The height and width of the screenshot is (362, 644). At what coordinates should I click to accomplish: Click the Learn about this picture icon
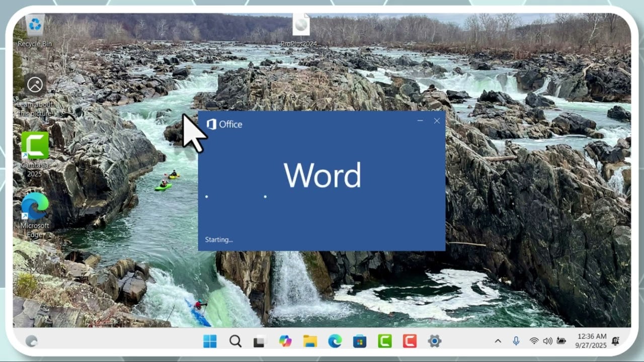pyautogui.click(x=35, y=96)
